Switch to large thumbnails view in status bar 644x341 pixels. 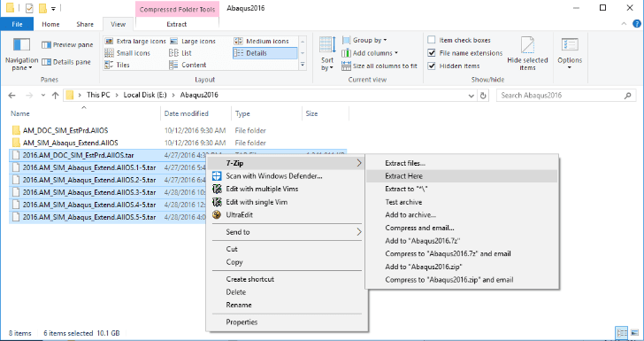tap(634, 332)
